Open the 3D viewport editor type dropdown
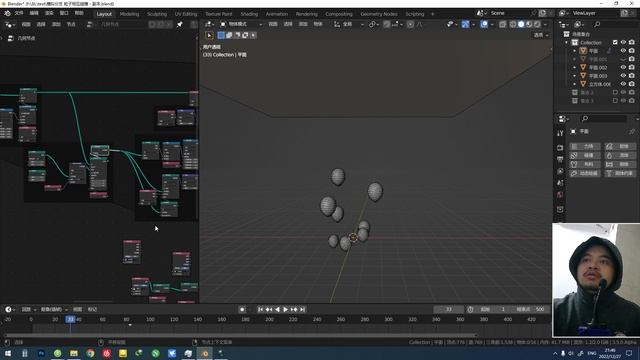Image resolution: width=640 pixels, height=360 pixels. point(209,24)
